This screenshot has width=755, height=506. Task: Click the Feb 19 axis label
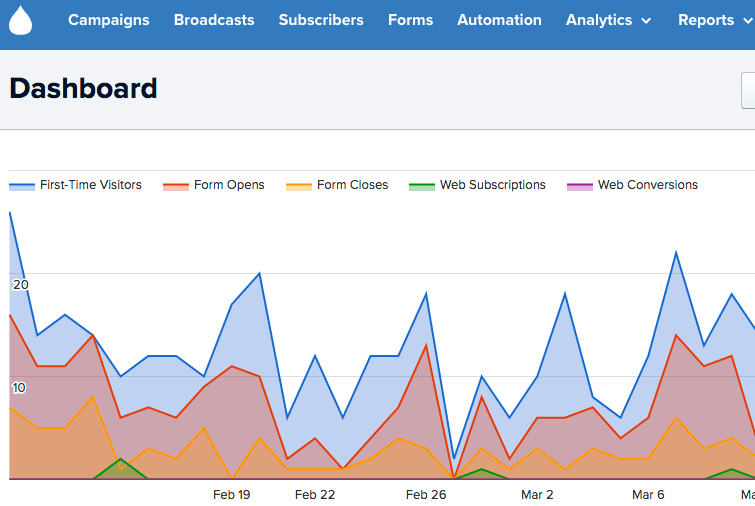tap(232, 494)
